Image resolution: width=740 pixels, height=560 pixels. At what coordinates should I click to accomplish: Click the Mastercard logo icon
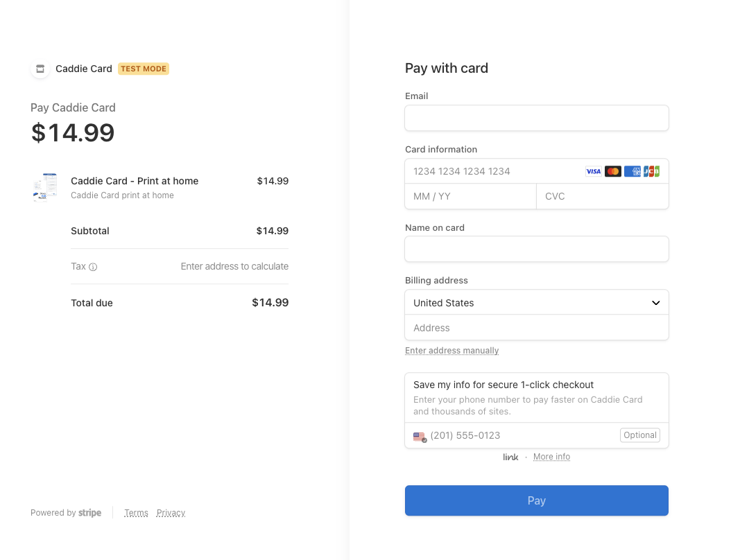click(x=613, y=171)
